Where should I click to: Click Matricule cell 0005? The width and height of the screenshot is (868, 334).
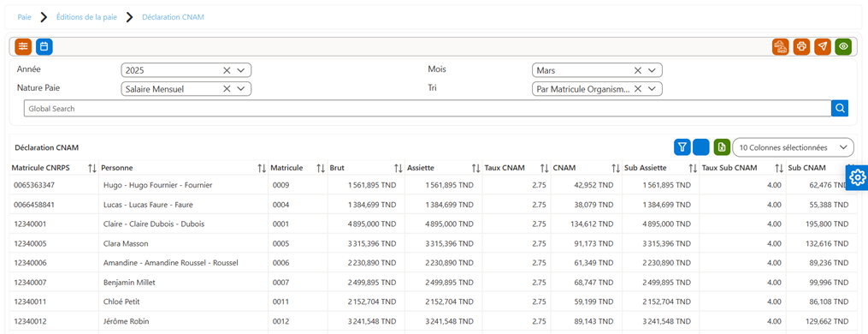click(280, 243)
